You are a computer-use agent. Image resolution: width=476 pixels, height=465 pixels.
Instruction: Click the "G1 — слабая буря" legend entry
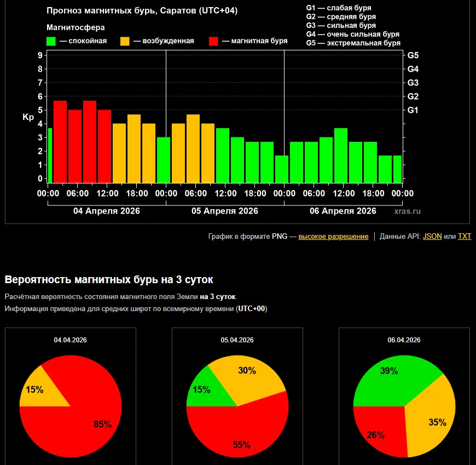click(338, 8)
